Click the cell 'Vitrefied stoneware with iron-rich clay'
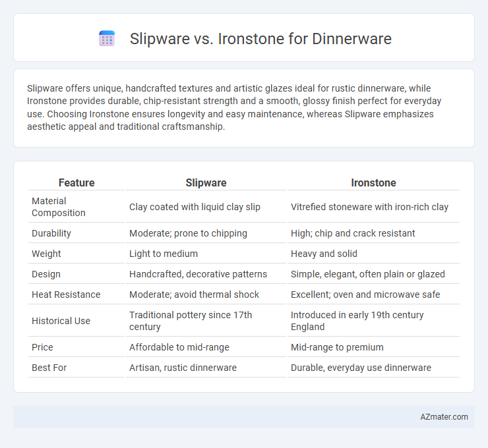This screenshot has width=488, height=448. 369,207
